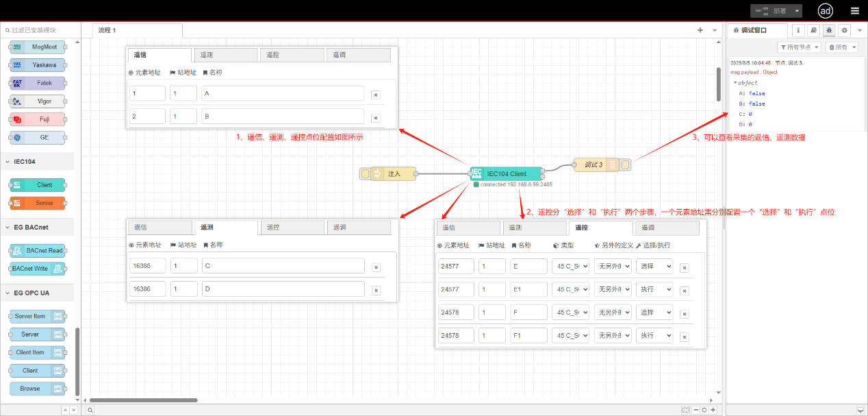868x416 pixels.
Task: Toggle the debug node 调试 3 output button
Action: (x=626, y=165)
